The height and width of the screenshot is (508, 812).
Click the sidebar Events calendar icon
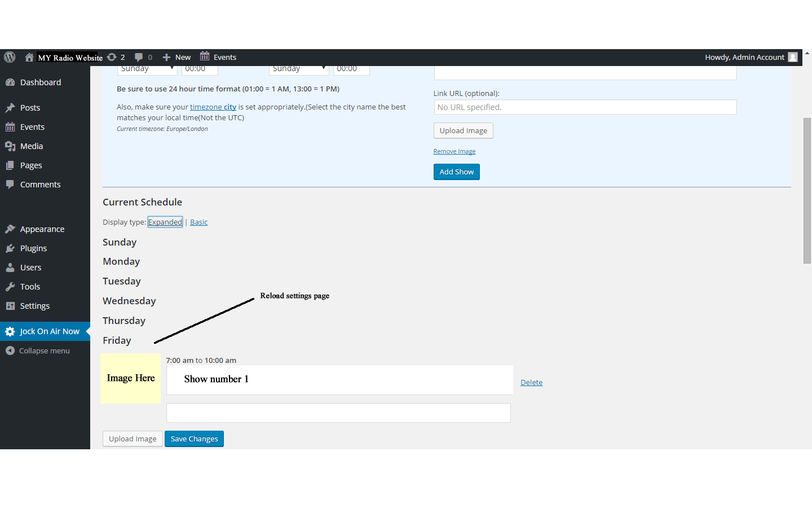10,127
